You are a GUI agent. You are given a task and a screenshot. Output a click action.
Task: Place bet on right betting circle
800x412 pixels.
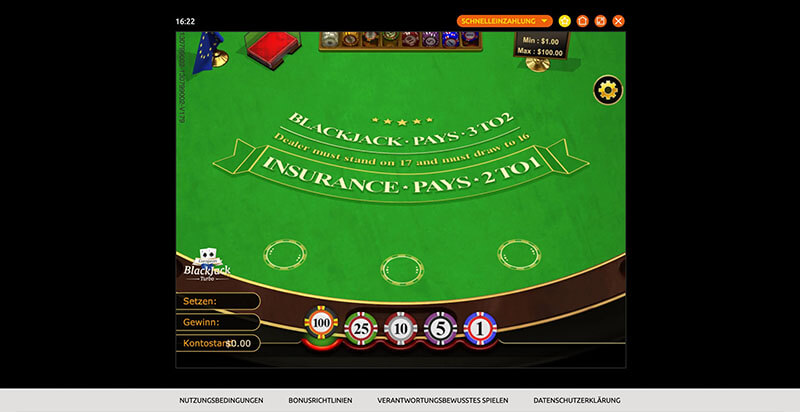518,253
